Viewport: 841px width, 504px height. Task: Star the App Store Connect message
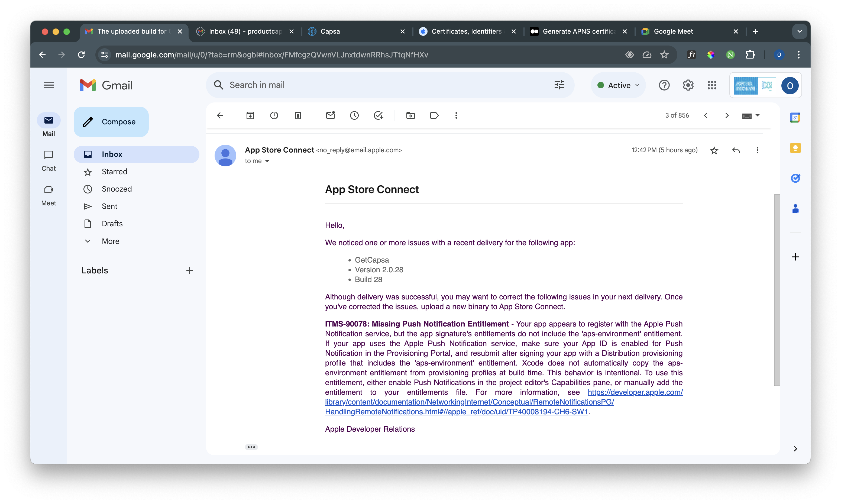pos(714,150)
